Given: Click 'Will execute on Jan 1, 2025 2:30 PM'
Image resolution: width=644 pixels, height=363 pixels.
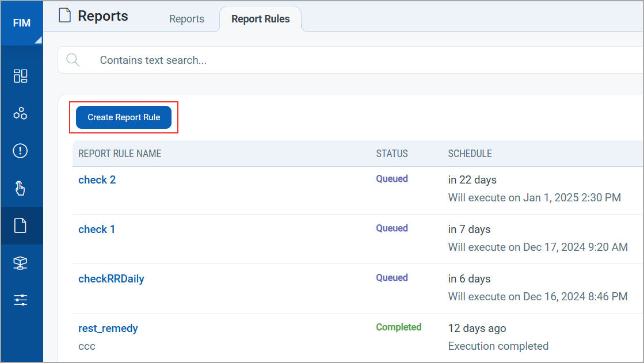Looking at the screenshot, I should [534, 197].
